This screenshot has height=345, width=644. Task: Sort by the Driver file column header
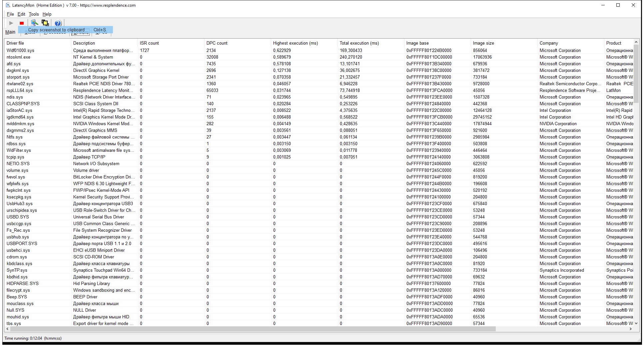(38, 43)
